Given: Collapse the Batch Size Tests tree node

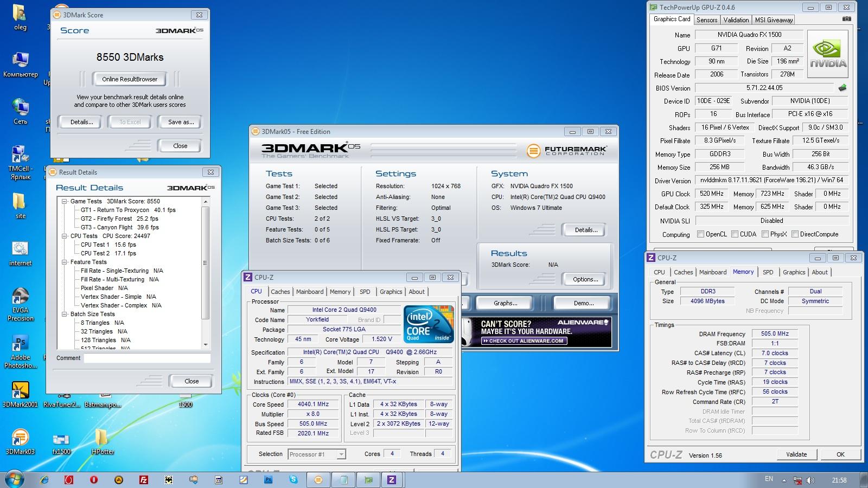Looking at the screenshot, I should point(65,314).
